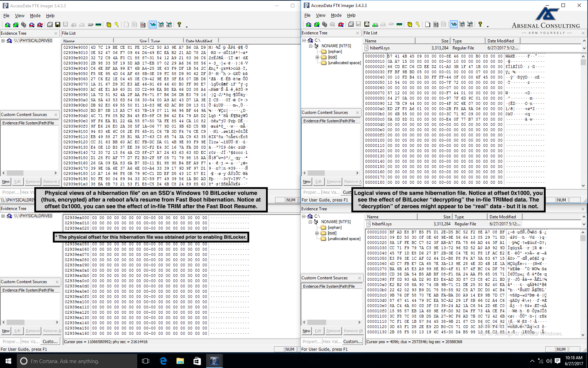Open View menu in right FTK Imager window
Screen dimensions: 588x368
[321, 15]
